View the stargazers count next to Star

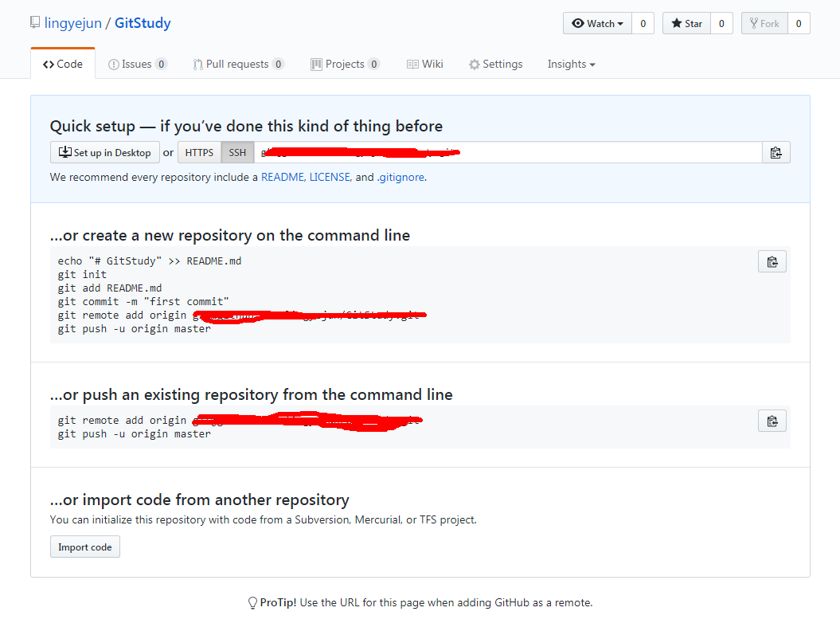[721, 24]
